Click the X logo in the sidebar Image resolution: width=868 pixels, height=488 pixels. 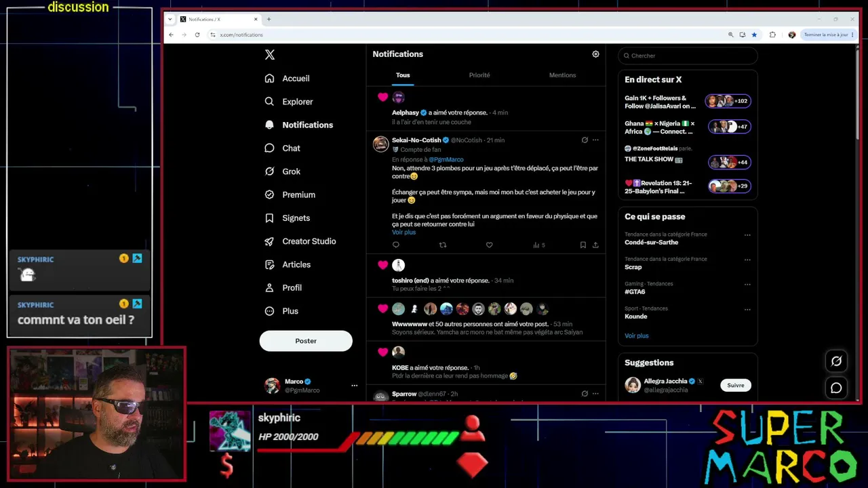point(270,55)
